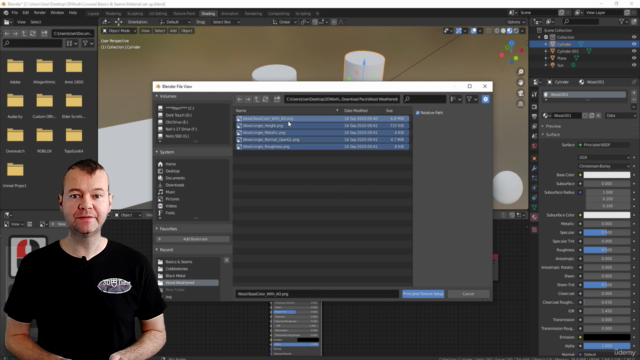
Task: Open the Output properties tab
Action: [534, 117]
